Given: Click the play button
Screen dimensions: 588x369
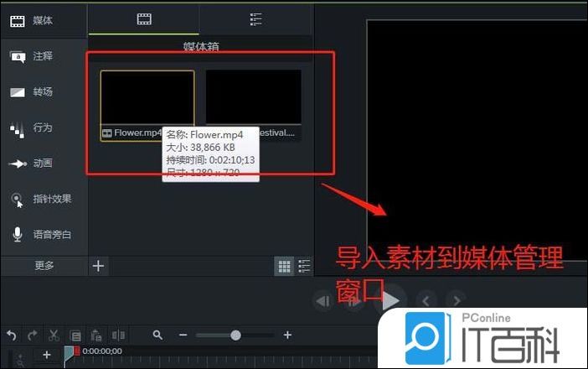Looking at the screenshot, I should coord(390,300).
